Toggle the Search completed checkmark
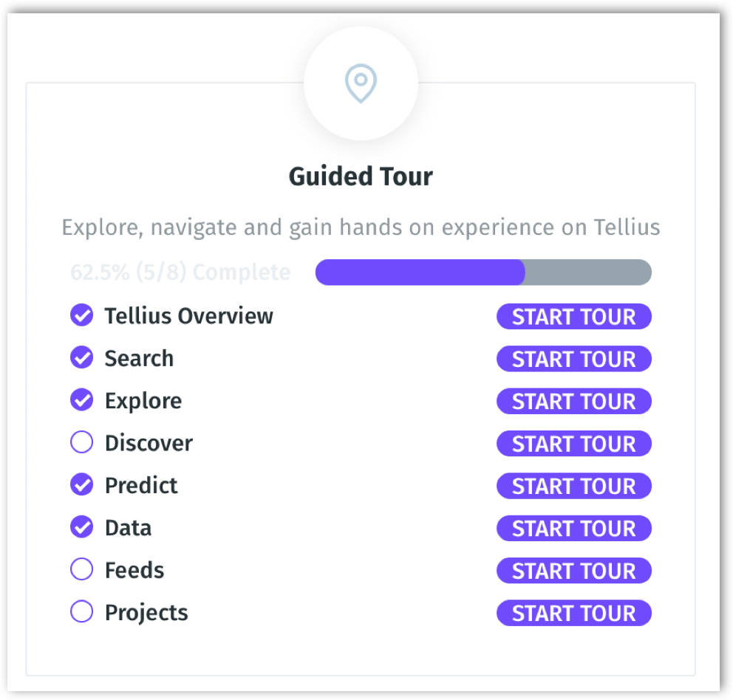This screenshot has width=733, height=700. (81, 358)
